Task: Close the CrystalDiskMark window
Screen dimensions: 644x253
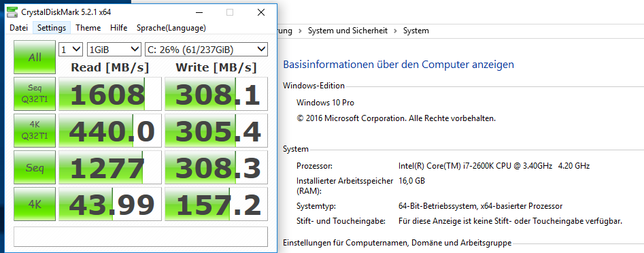Action: (261, 13)
